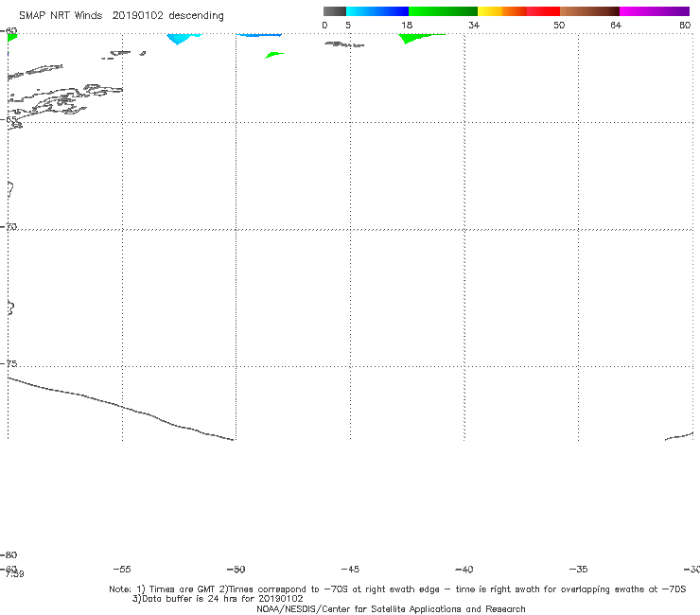Click the latitude label '-70'

9,226
